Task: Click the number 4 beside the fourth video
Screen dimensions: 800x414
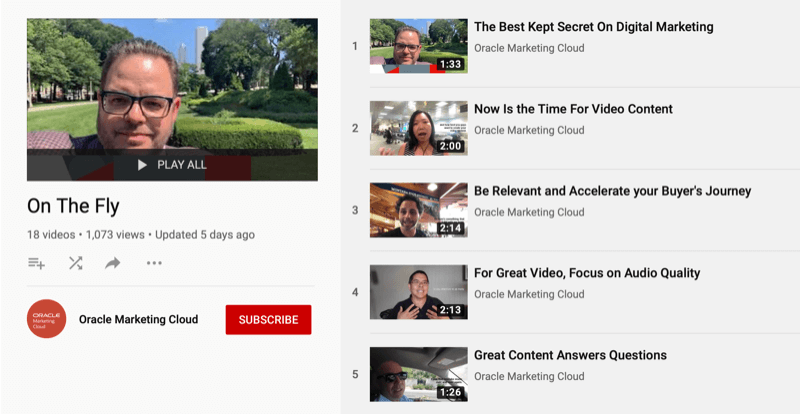Action: click(355, 293)
